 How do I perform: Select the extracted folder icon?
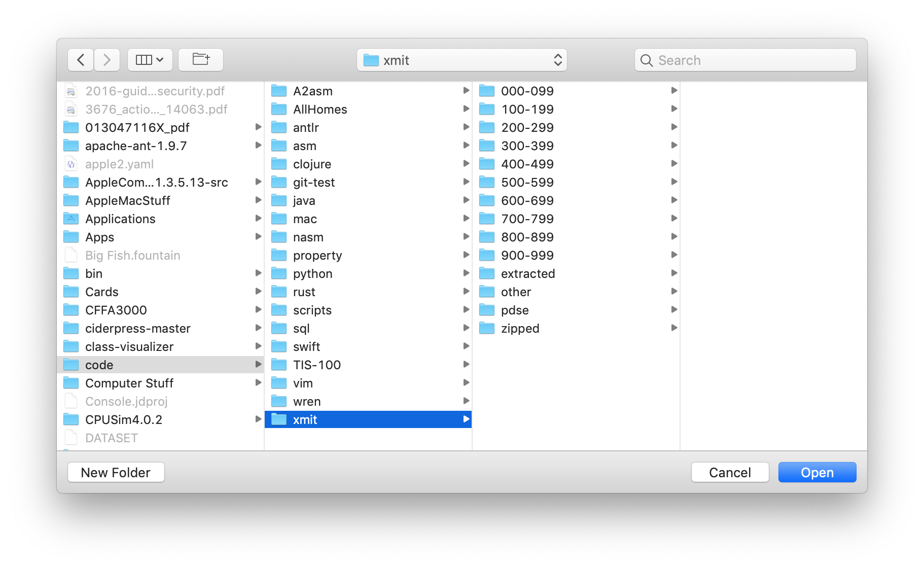point(487,273)
